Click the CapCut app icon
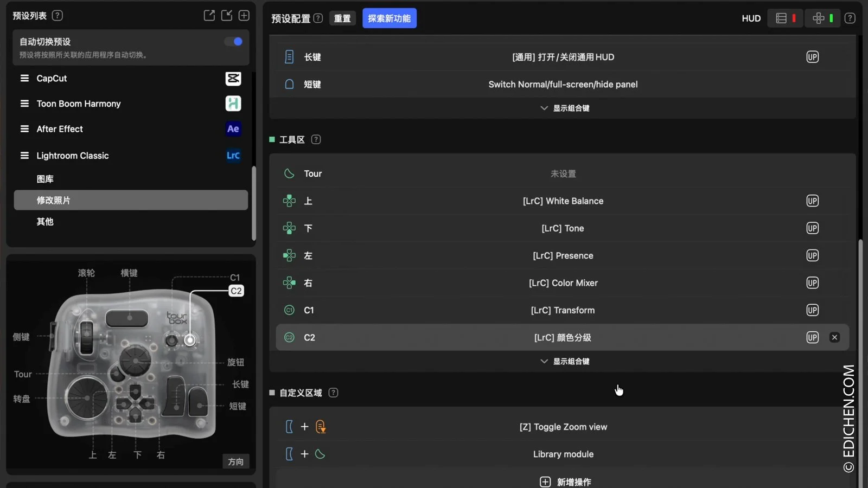This screenshot has width=868, height=488. [233, 79]
